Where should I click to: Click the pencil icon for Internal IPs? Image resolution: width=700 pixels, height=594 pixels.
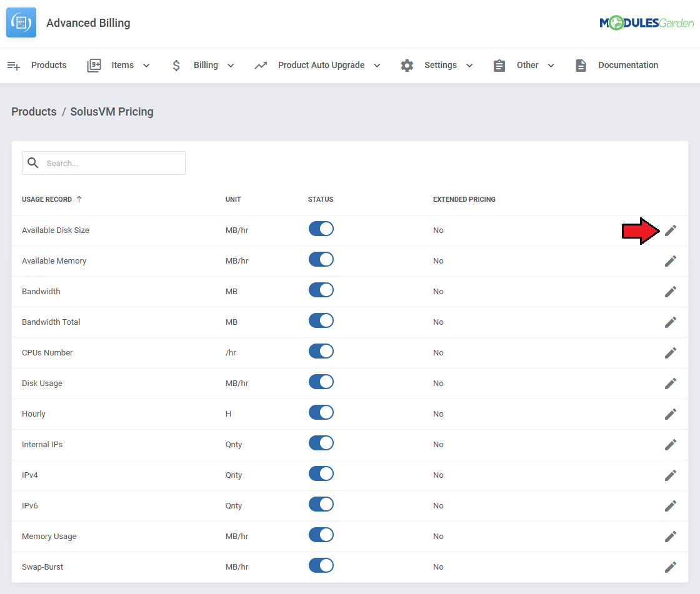click(670, 445)
